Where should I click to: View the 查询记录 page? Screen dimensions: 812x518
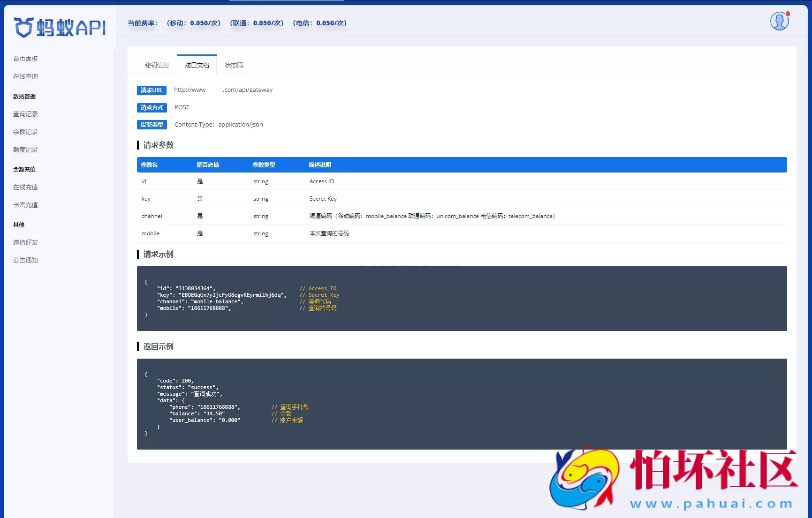click(x=25, y=113)
